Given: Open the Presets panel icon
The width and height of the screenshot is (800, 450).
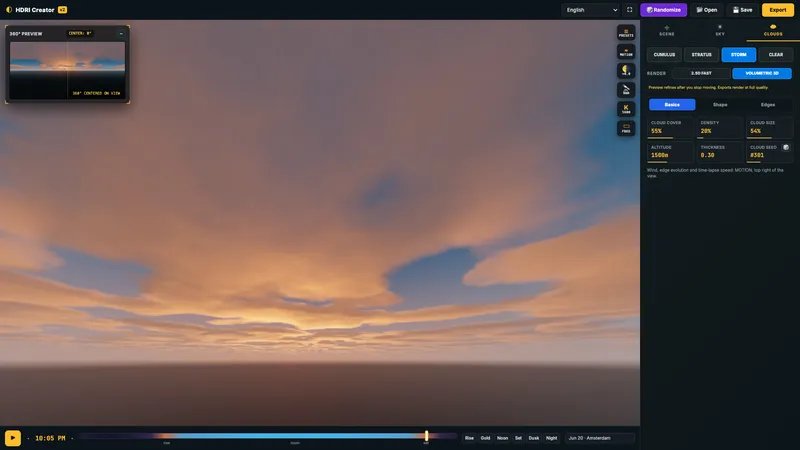Looking at the screenshot, I should (x=626, y=33).
